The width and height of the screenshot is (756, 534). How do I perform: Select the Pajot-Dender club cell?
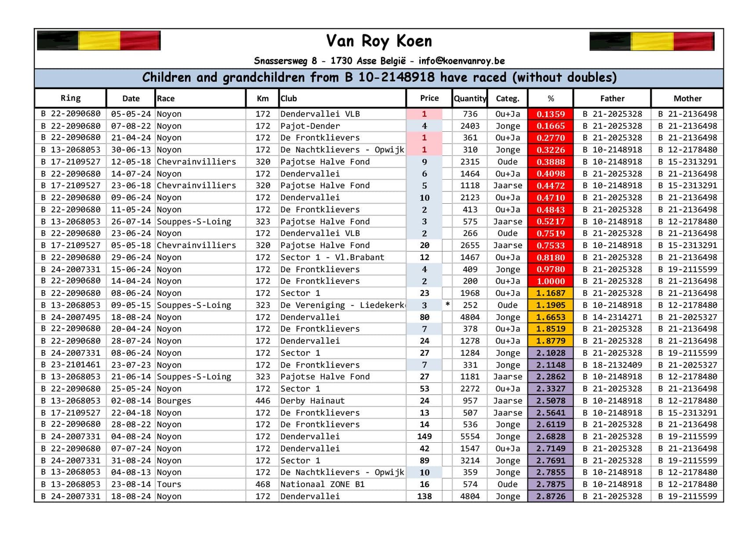click(x=310, y=126)
